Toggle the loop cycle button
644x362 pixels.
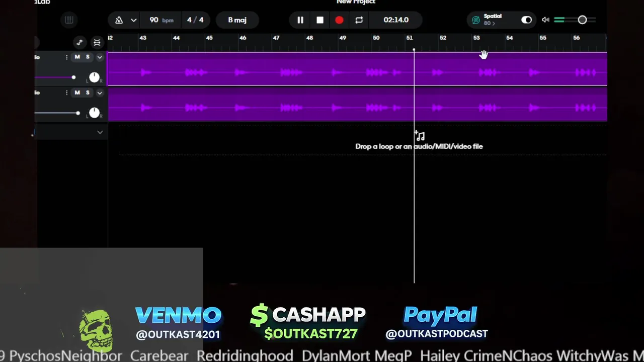(359, 20)
